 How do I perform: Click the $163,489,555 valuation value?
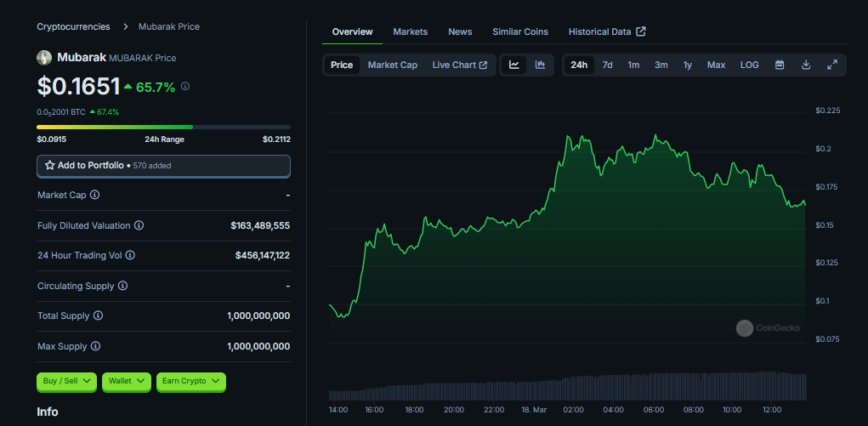pos(260,225)
